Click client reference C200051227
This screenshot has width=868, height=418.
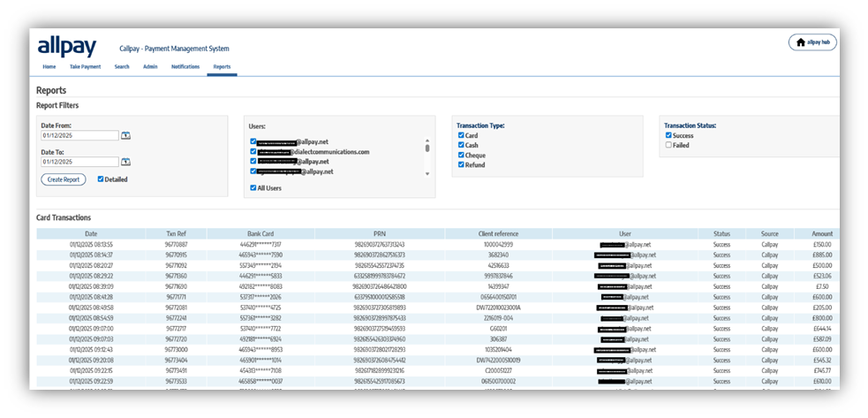pyautogui.click(x=498, y=371)
